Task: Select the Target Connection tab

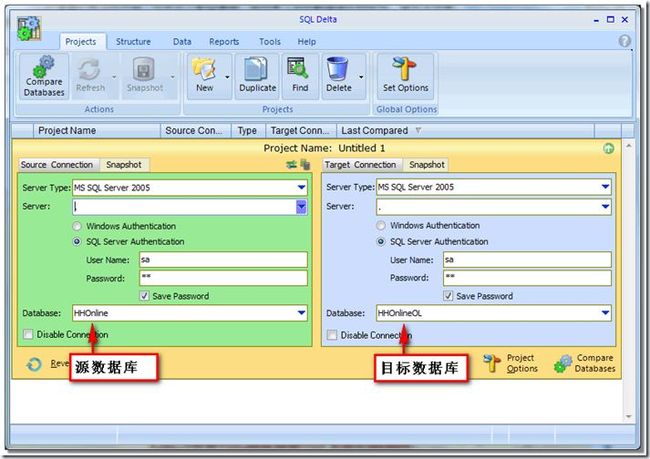Action: 361,165
